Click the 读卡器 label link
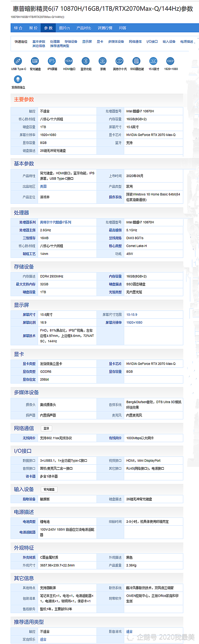Screen dimensions: 199x644 point(31,476)
